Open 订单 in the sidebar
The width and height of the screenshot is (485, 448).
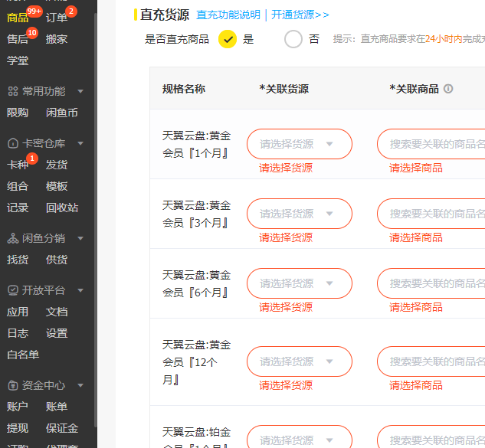point(57,18)
